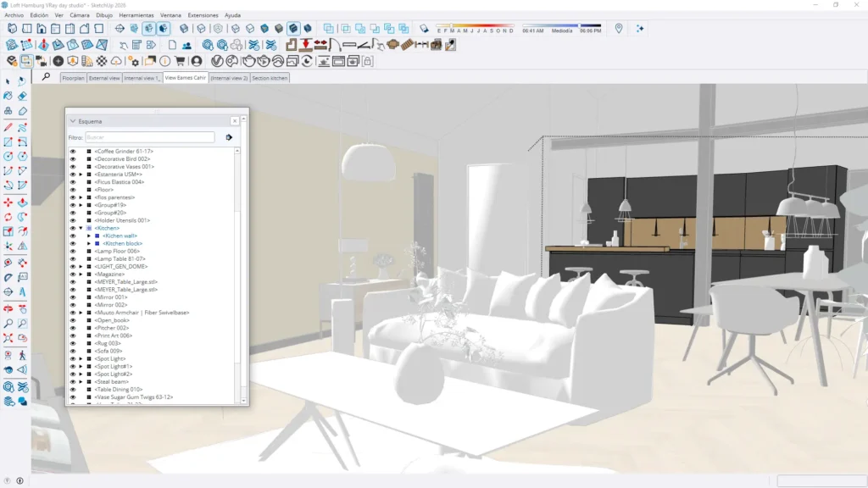868x488 pixels.
Task: Select the Circle drawing tool
Action: 8,157
